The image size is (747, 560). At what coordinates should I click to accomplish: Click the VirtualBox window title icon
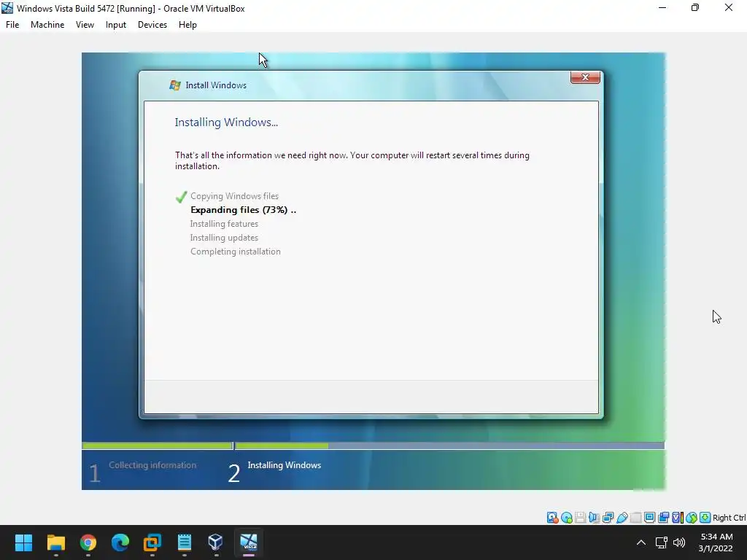pyautogui.click(x=7, y=8)
